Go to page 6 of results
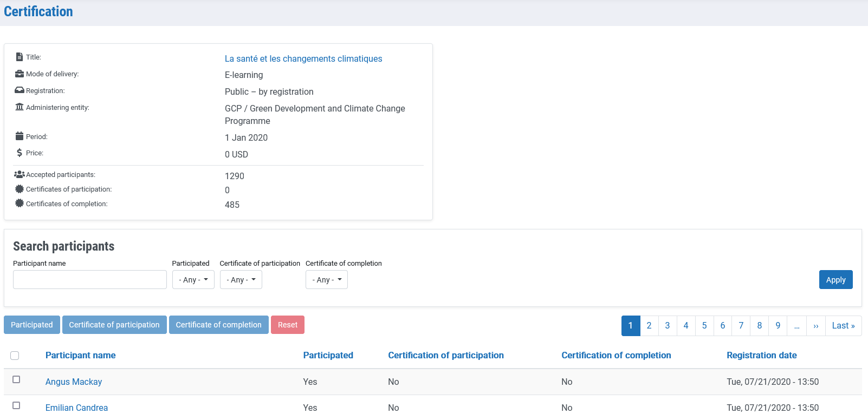The width and height of the screenshot is (868, 420). tap(723, 326)
